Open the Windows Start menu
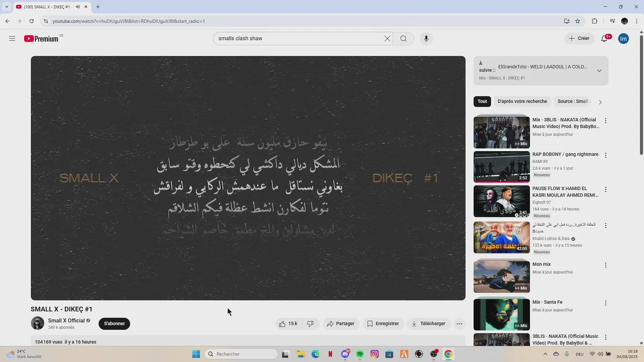The width and height of the screenshot is (644, 362). 196,354
